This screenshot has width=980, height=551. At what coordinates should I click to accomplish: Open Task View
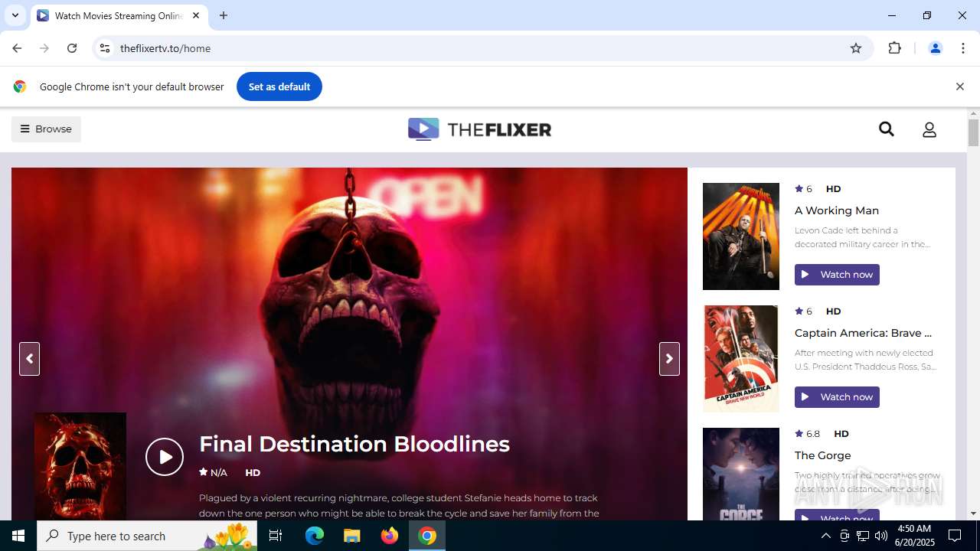[x=276, y=536]
